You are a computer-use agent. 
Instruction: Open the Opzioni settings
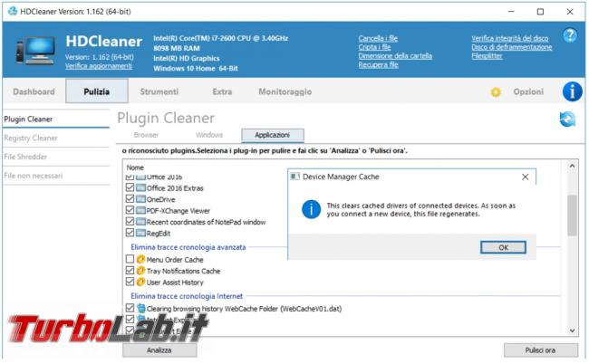point(528,92)
